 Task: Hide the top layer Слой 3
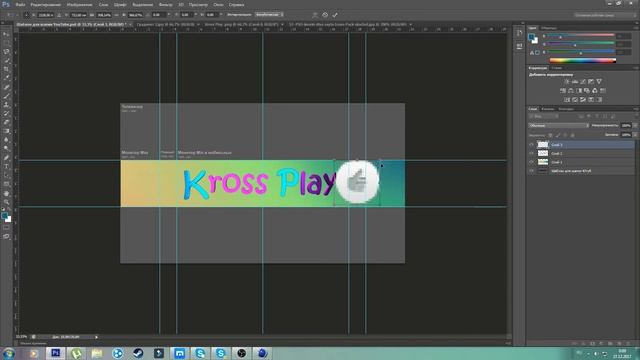[531, 144]
